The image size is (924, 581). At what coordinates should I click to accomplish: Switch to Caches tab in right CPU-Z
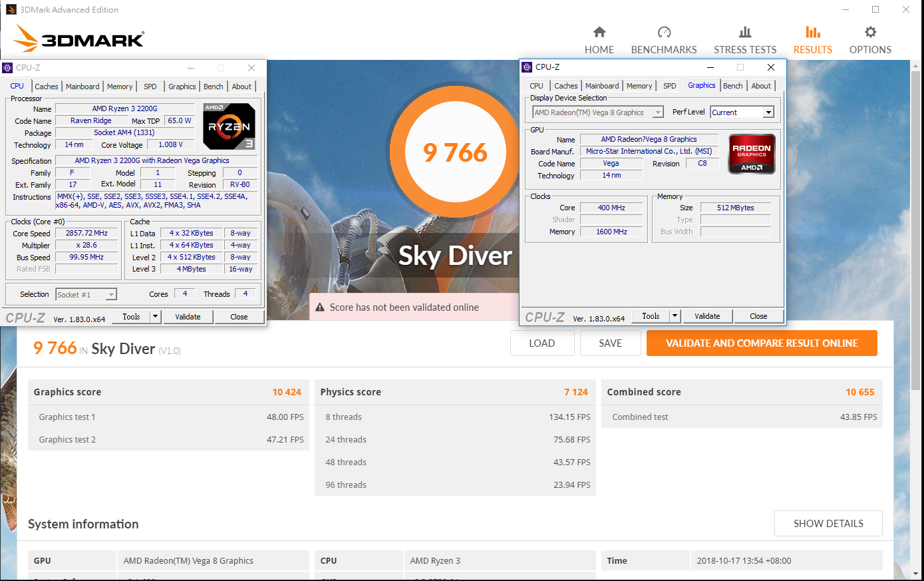(x=566, y=86)
